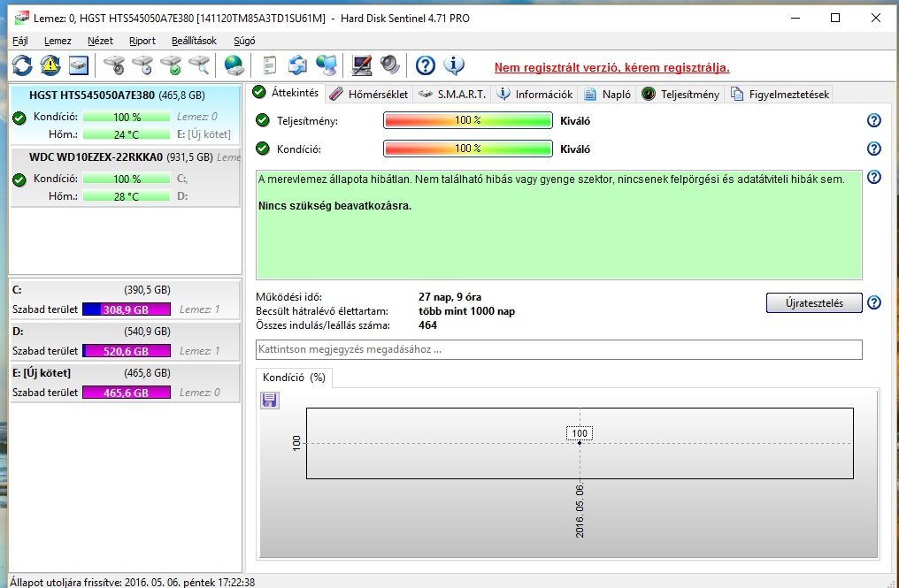Viewport: 899px width, 588px height.
Task: Click the send report email icon
Action: click(297, 65)
